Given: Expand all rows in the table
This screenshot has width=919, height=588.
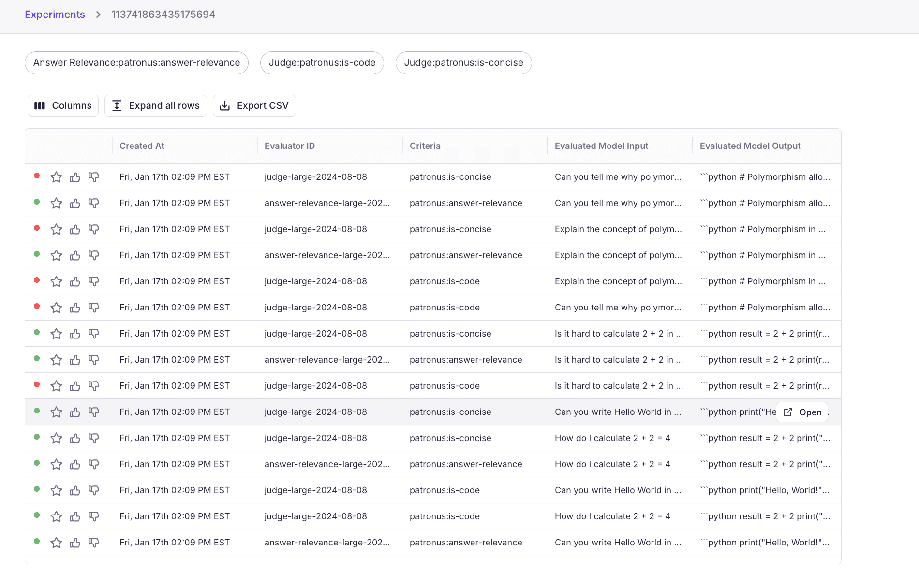Looking at the screenshot, I should [156, 105].
